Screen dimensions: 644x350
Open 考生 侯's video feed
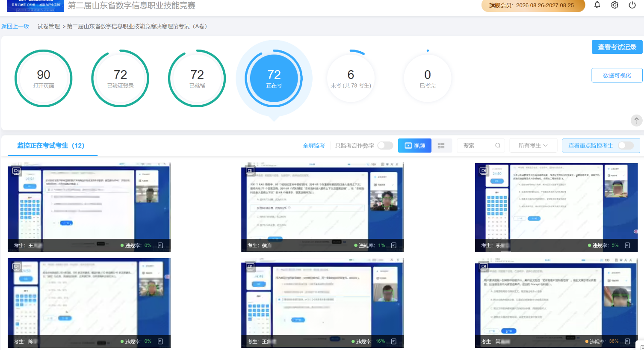(322, 207)
